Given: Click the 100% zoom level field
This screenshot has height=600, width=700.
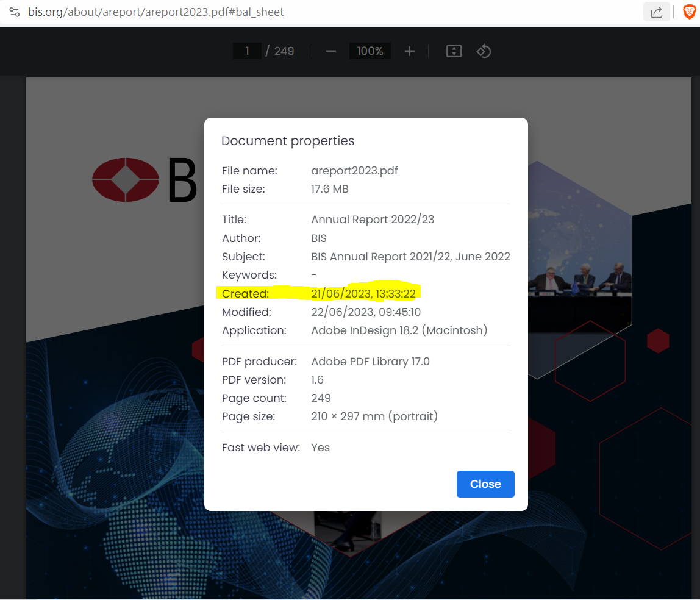Looking at the screenshot, I should (x=370, y=51).
